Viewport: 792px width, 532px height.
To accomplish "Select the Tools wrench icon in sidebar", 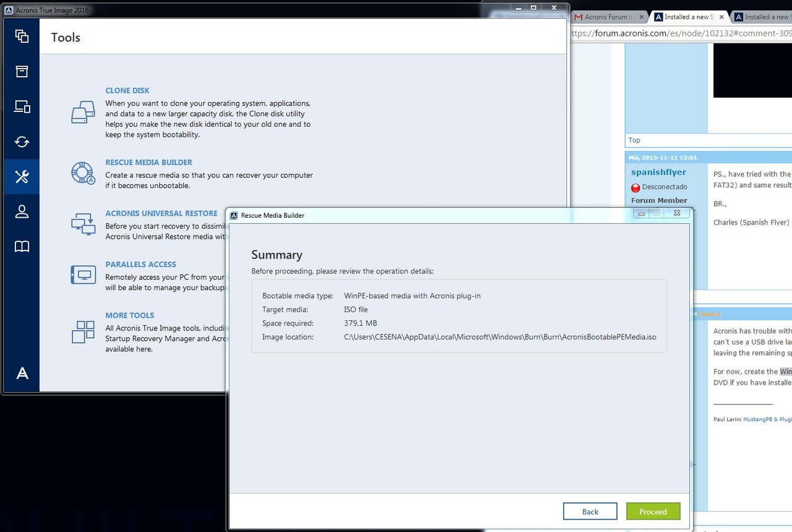I will click(22, 177).
